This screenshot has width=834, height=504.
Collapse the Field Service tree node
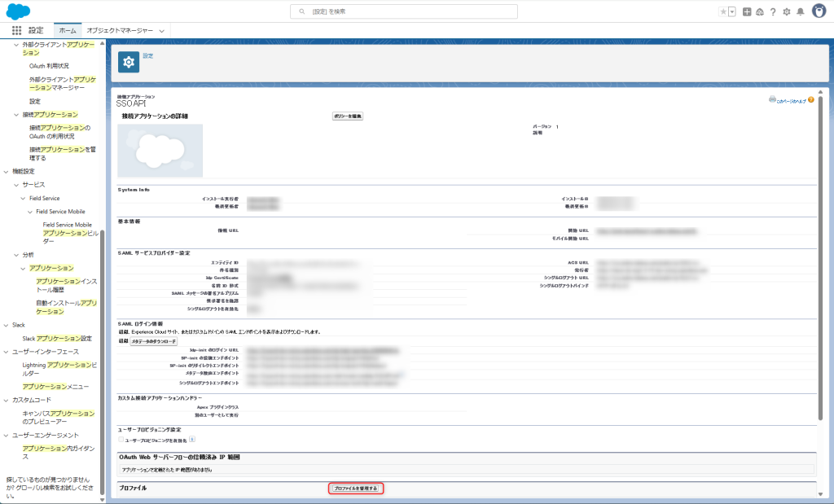[23, 199]
